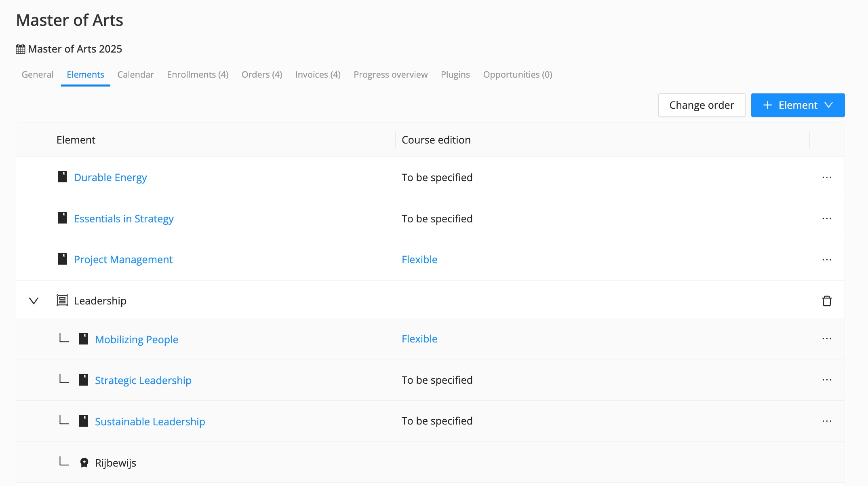Open the three-dot menu for Sustainable Leadership
Screen dimensions: 868x486
(x=827, y=421)
